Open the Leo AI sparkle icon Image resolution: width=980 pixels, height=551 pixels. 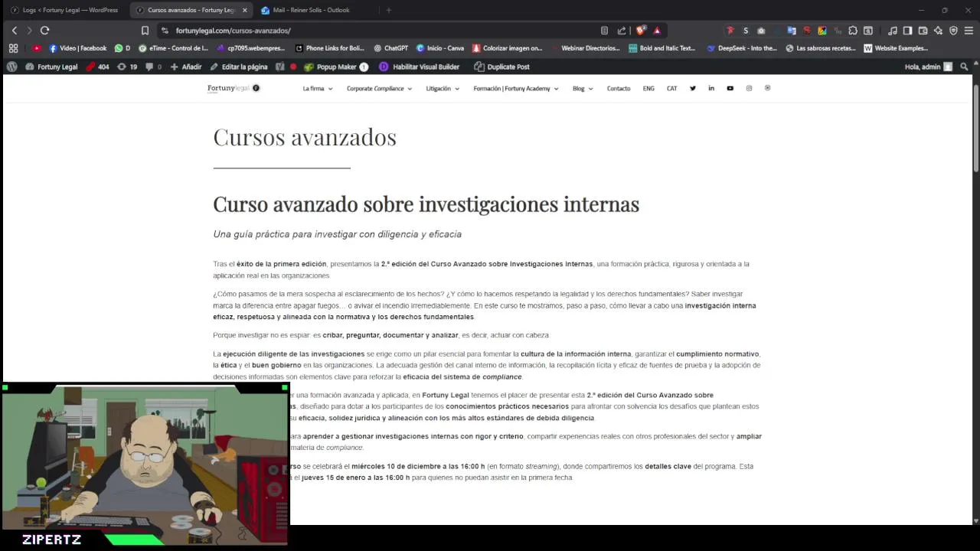tap(938, 31)
